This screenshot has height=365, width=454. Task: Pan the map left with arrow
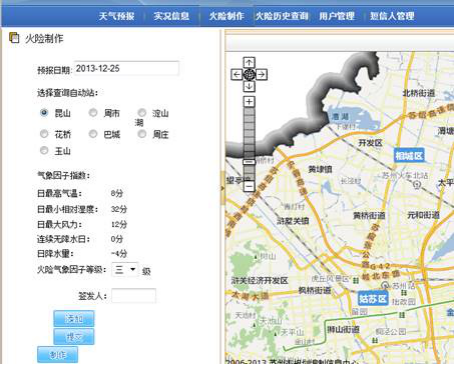pos(236,74)
